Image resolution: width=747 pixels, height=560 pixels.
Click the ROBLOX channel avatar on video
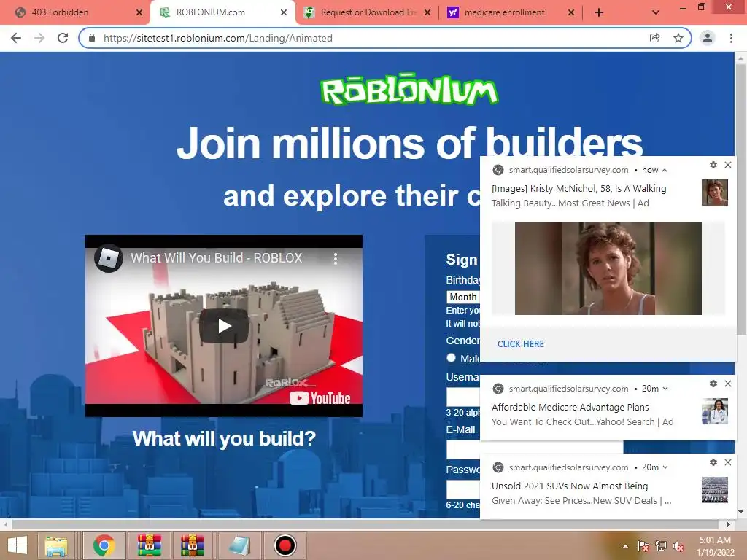pos(109,258)
